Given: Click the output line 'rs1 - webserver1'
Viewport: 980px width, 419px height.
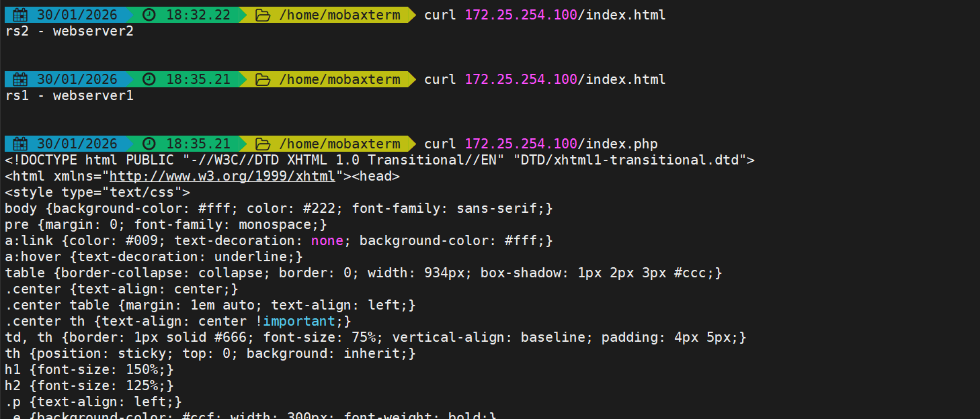Looking at the screenshot, I should tap(69, 95).
